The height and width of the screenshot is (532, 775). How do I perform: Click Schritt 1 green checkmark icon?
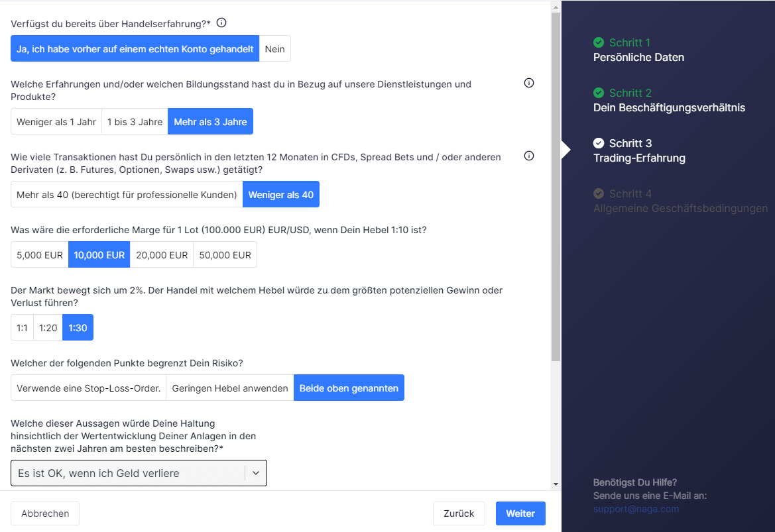coord(599,42)
